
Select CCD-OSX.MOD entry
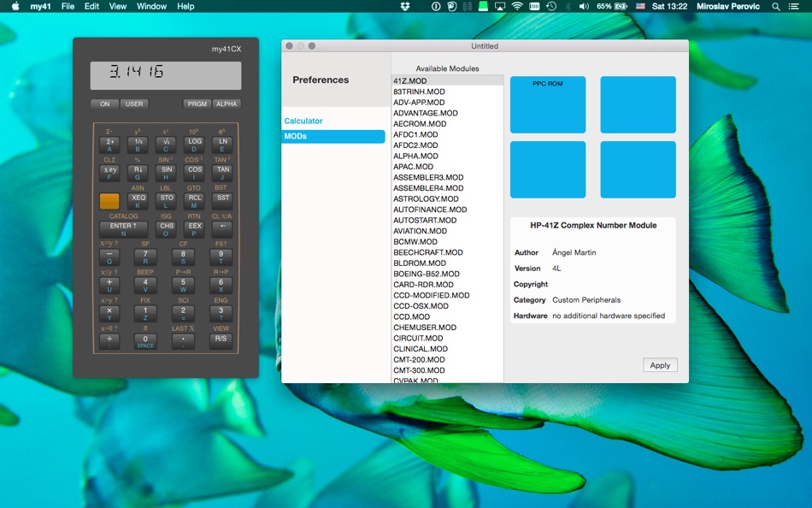coord(447,306)
